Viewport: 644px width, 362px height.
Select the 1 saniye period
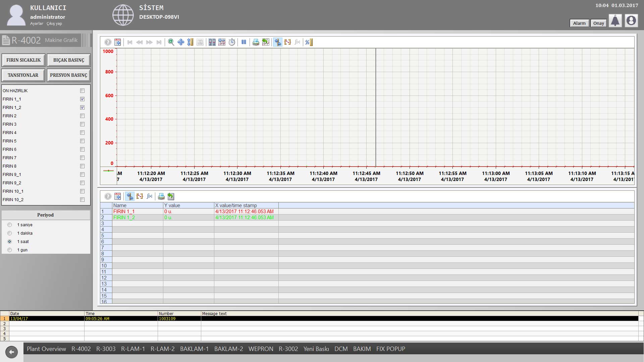(x=9, y=225)
